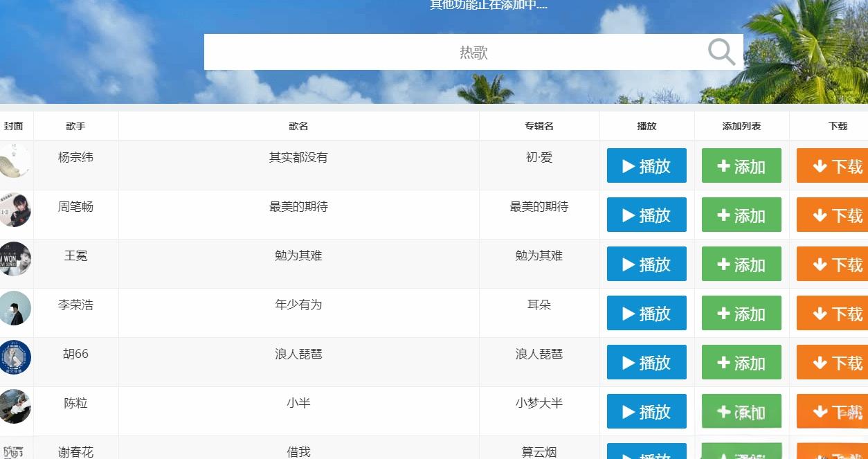This screenshot has width=868, height=459.
Task: Click song title 其实都没有
Action: [298, 157]
